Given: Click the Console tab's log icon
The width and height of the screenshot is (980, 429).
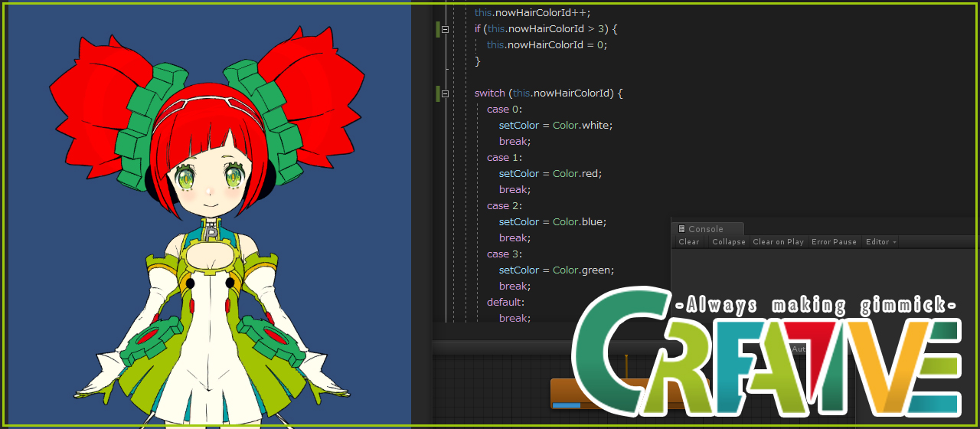Looking at the screenshot, I should click(681, 229).
